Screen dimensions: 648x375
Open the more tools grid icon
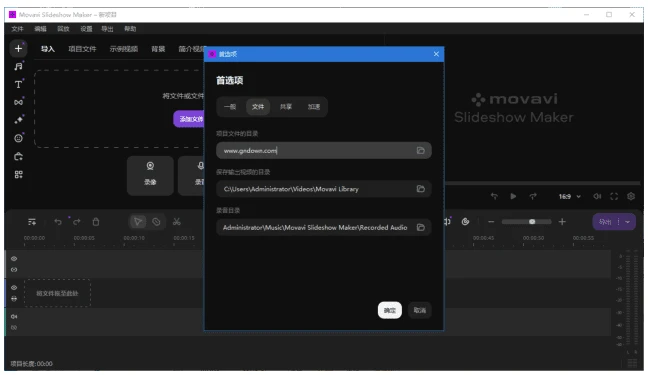tap(18, 174)
